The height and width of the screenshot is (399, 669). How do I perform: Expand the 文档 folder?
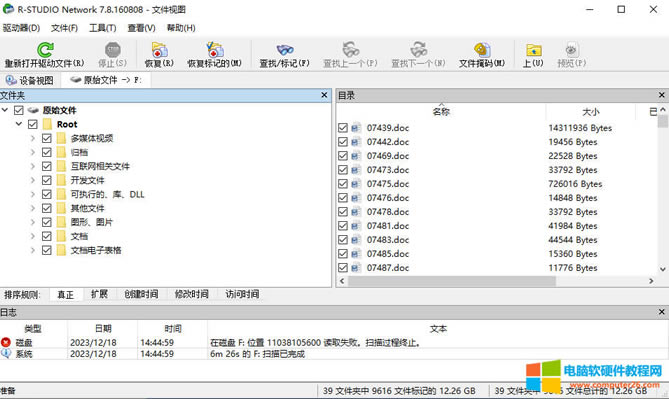pos(33,236)
